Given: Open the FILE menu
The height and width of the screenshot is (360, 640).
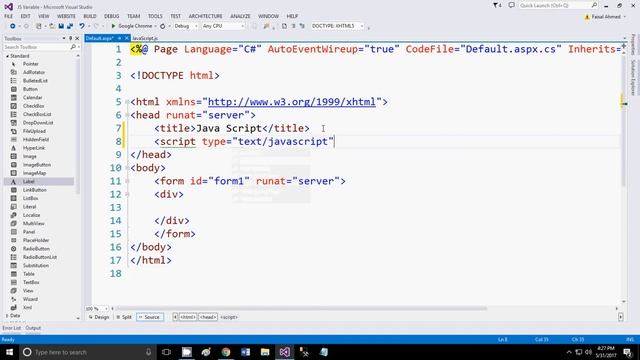Looking at the screenshot, I should pos(9,16).
